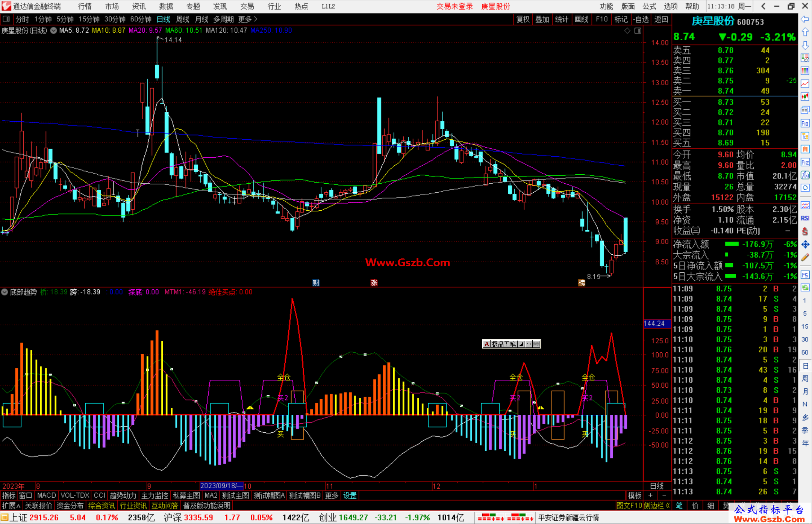Open the 市场 menu
The image size is (812, 524).
112,6
